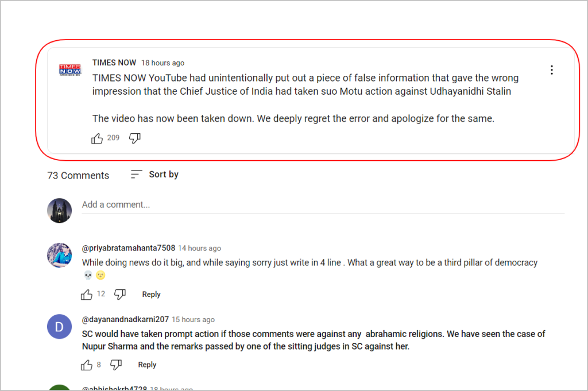Open your profile avatar beside comment box
The width and height of the screenshot is (588, 391).
click(x=59, y=211)
